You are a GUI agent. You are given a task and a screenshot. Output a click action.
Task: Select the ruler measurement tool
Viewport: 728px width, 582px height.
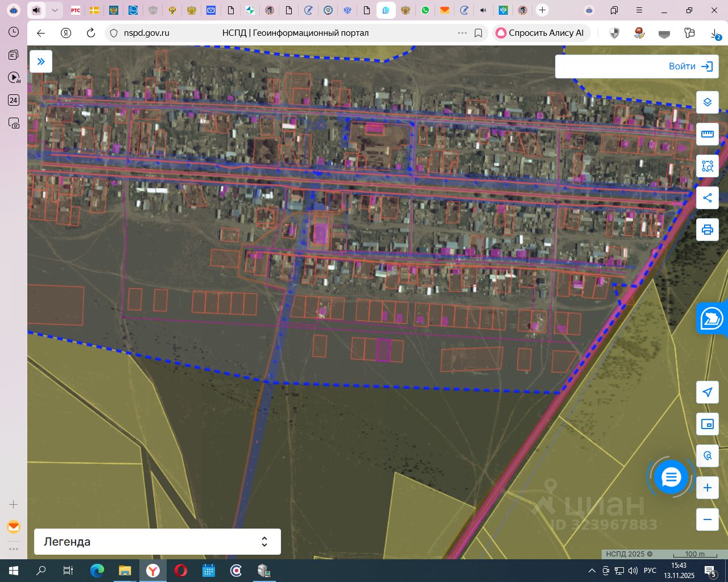708,134
